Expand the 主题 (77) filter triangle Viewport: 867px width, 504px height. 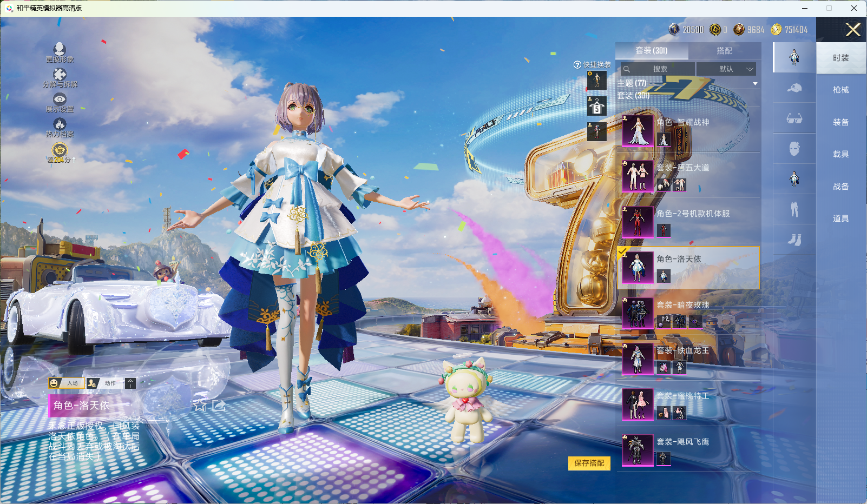pos(755,84)
